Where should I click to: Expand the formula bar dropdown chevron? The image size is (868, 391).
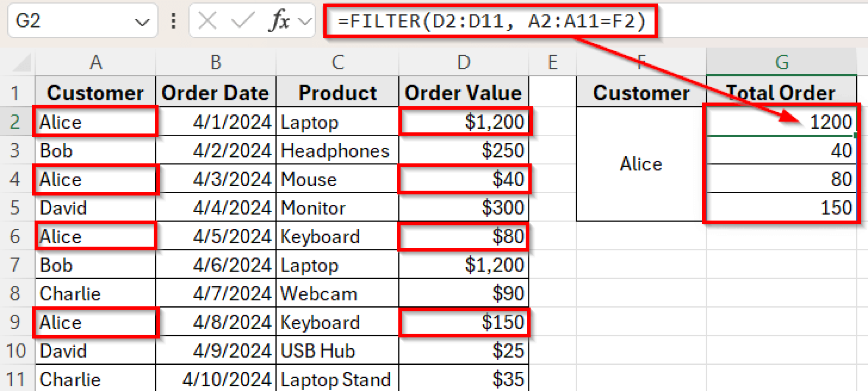(304, 20)
